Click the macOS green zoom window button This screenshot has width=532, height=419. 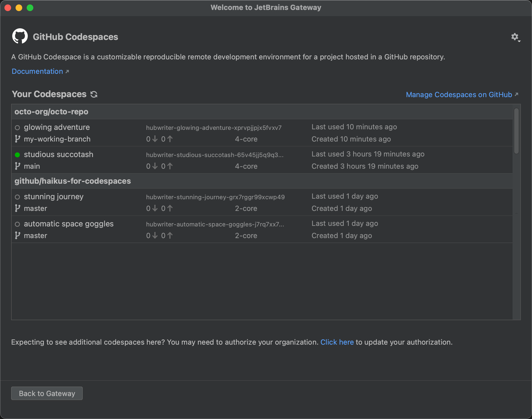pyautogui.click(x=30, y=8)
